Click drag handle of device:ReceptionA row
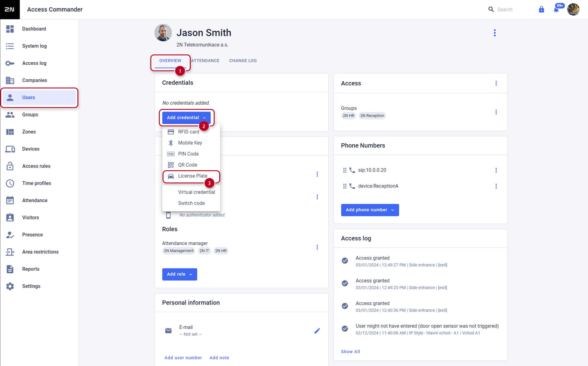 pos(345,186)
